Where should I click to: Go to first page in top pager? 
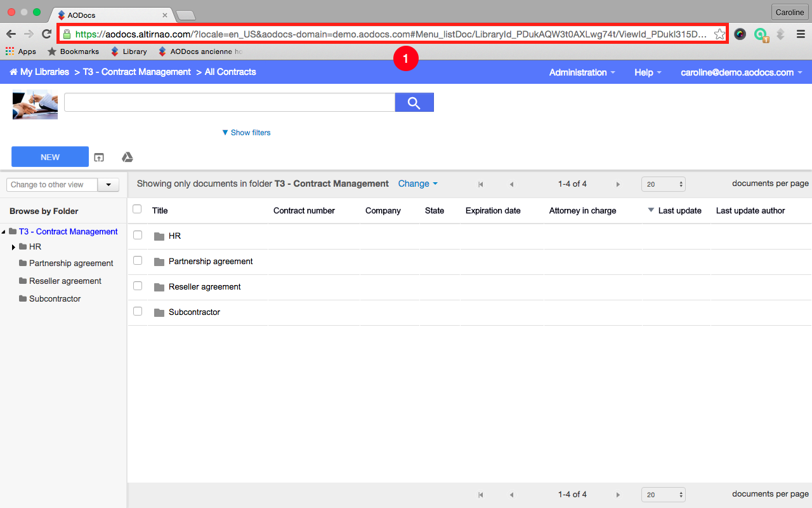coord(481,184)
